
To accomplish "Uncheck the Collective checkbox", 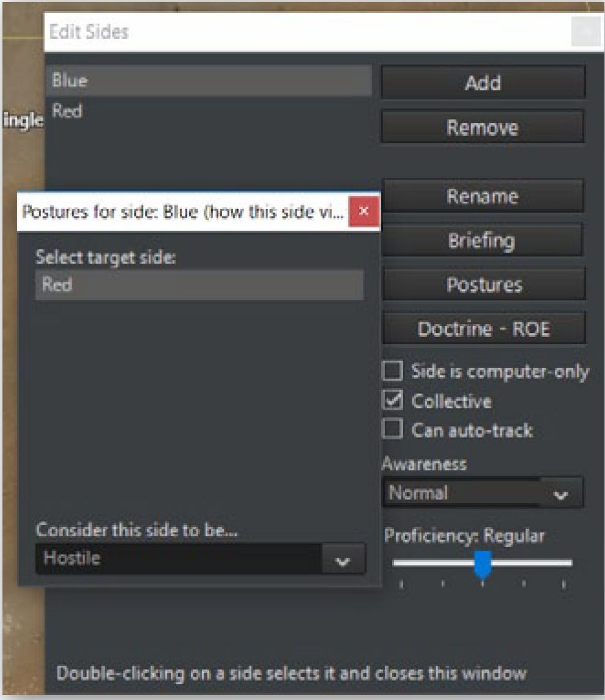I will pyautogui.click(x=393, y=400).
